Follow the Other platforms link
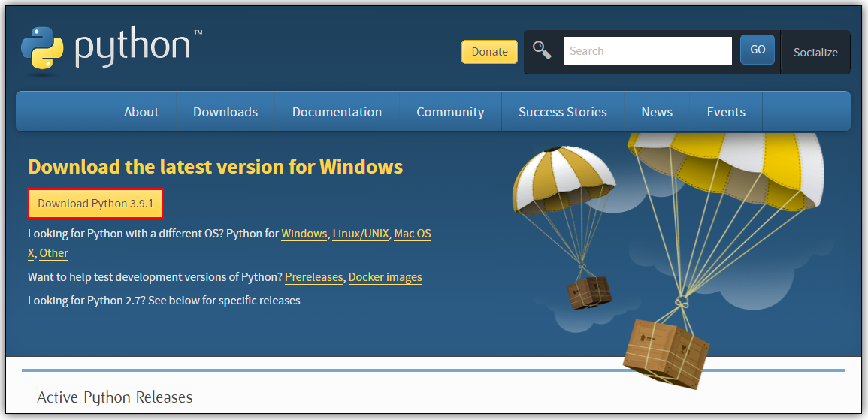The width and height of the screenshot is (868, 420). pos(53,253)
